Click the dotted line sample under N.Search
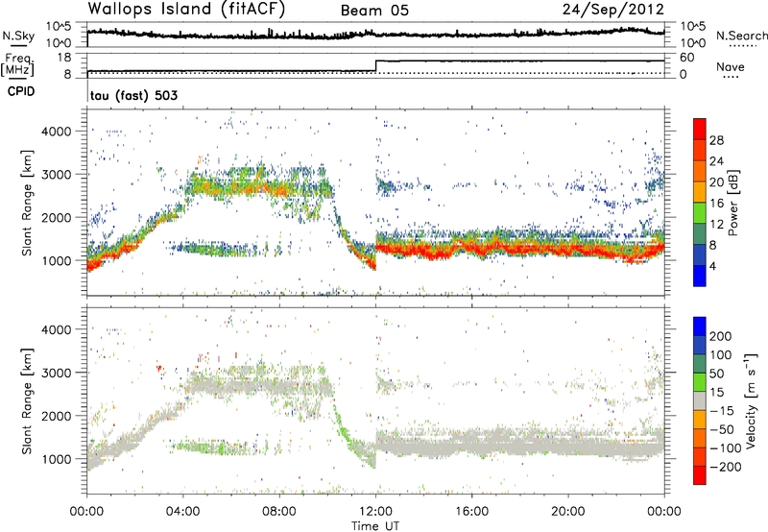The width and height of the screenshot is (768, 532). coord(742,46)
